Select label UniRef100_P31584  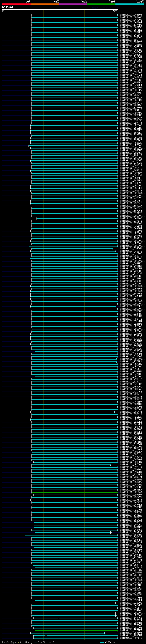[x=131, y=226]
